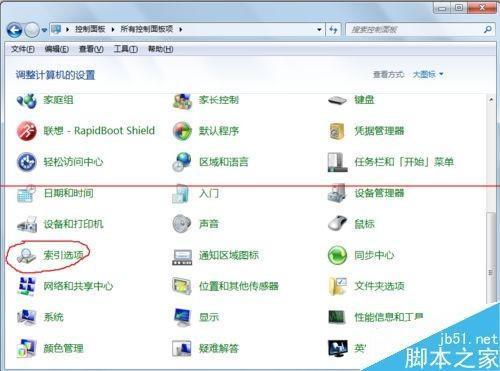
Task: Open the 系统 computer icon
Action: tap(27, 317)
